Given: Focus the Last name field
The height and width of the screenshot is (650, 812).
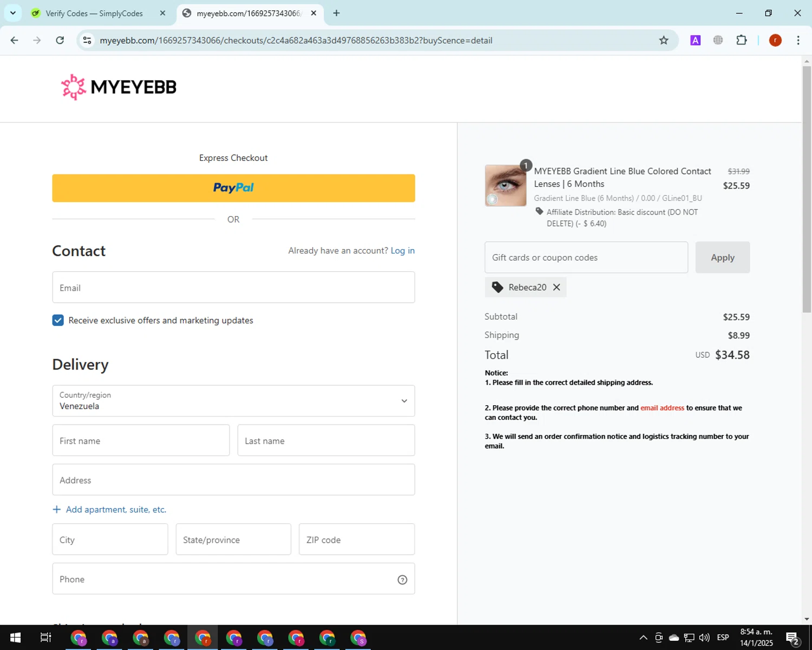Looking at the screenshot, I should click(x=326, y=440).
